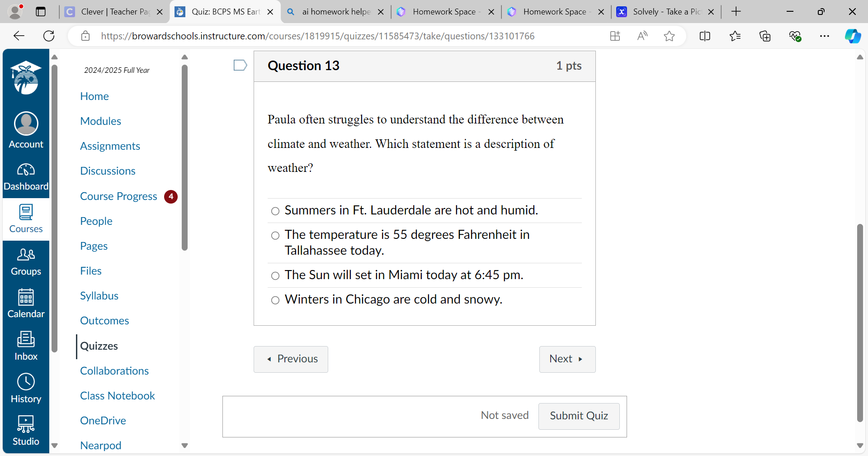868x456 pixels.
Task: Open the Course Progress link
Action: pyautogui.click(x=118, y=196)
